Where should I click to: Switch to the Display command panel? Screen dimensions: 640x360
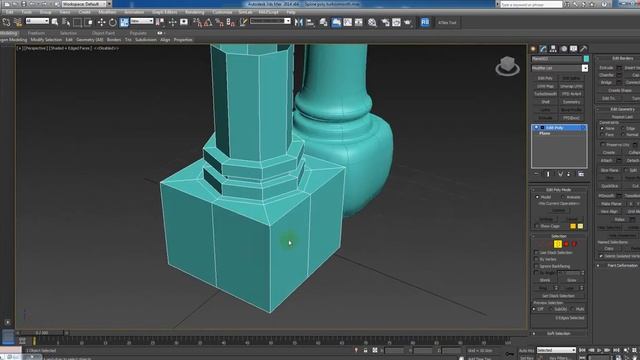[x=573, y=49]
